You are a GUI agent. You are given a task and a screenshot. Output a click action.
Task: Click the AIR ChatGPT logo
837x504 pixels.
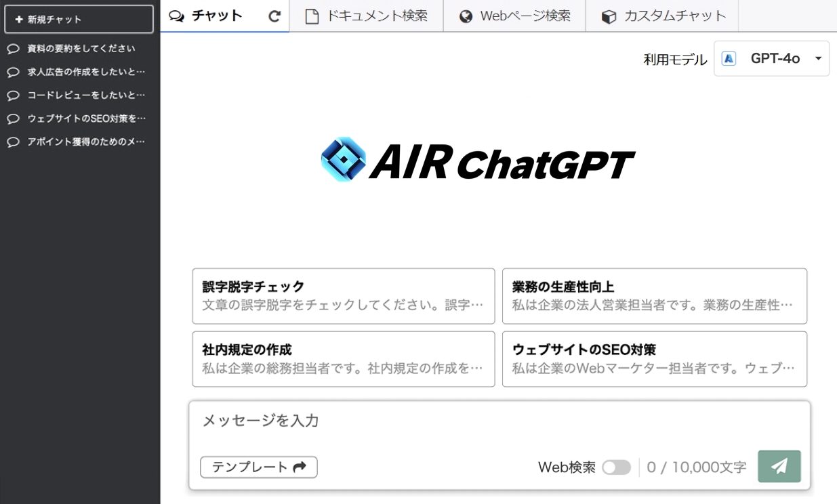click(478, 160)
